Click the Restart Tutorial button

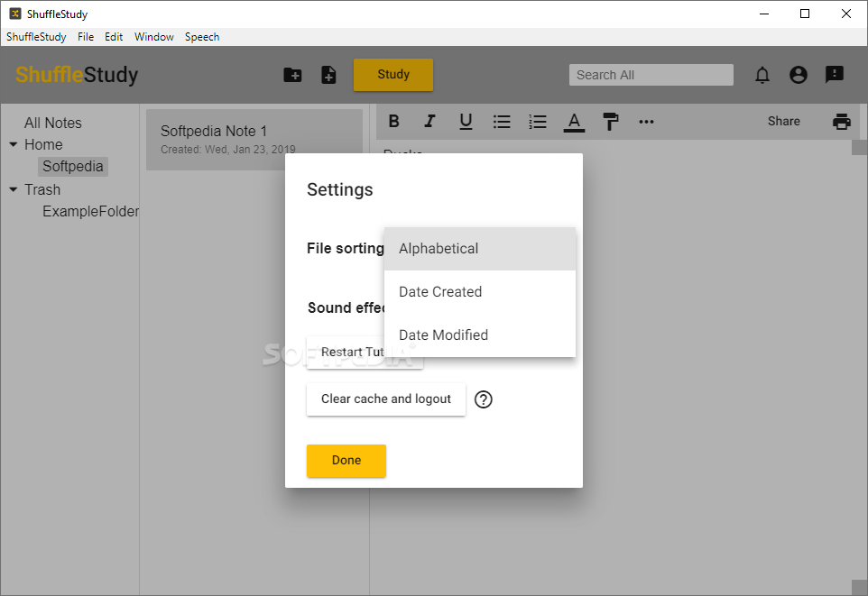[x=346, y=353]
